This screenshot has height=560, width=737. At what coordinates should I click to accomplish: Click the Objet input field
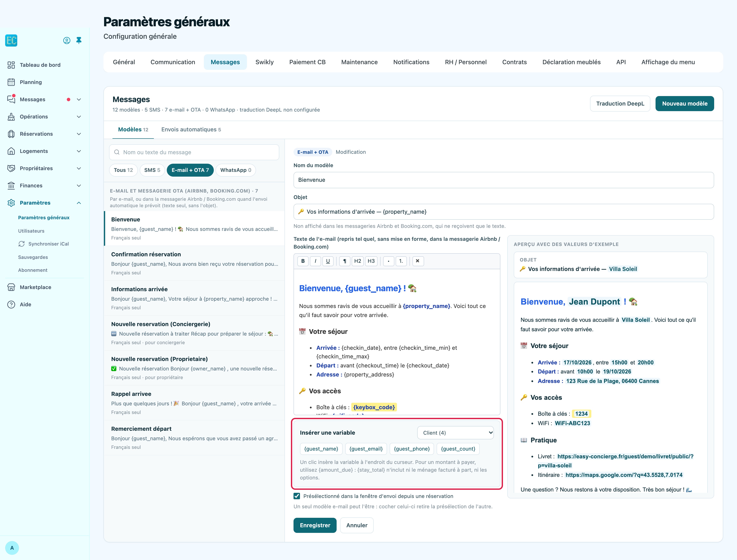(504, 212)
